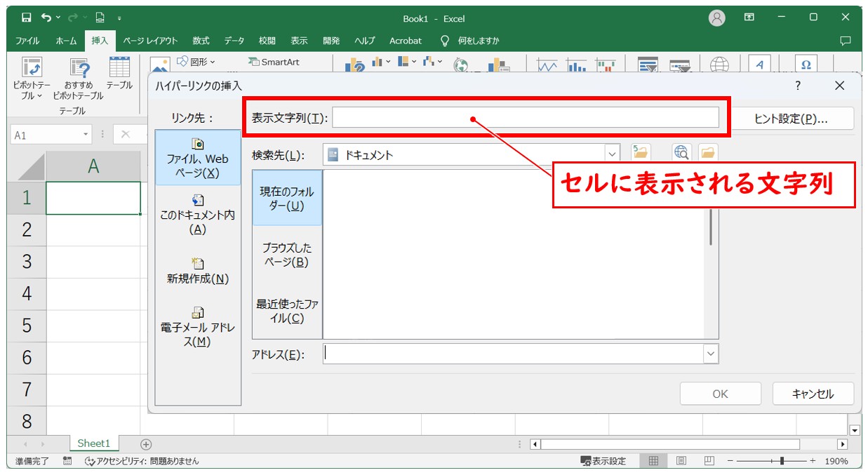The image size is (868, 475).
Task: Browse the Web with the globe-magnifier icon
Action: (682, 153)
